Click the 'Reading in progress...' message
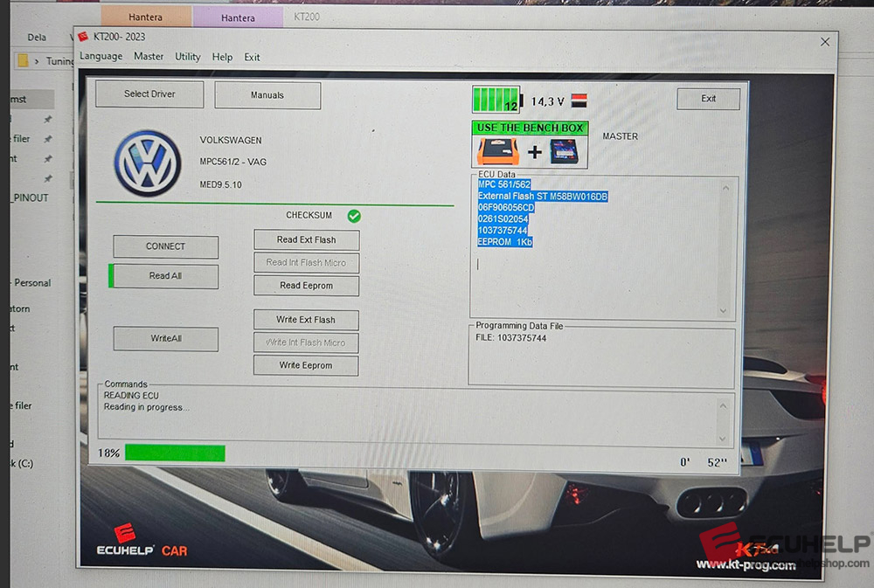874x588 pixels. point(146,407)
